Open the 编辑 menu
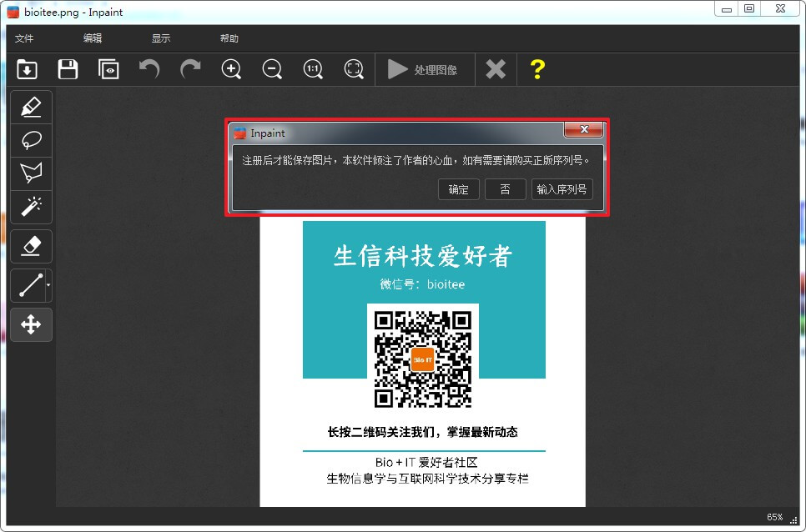806x532 pixels. click(x=93, y=38)
